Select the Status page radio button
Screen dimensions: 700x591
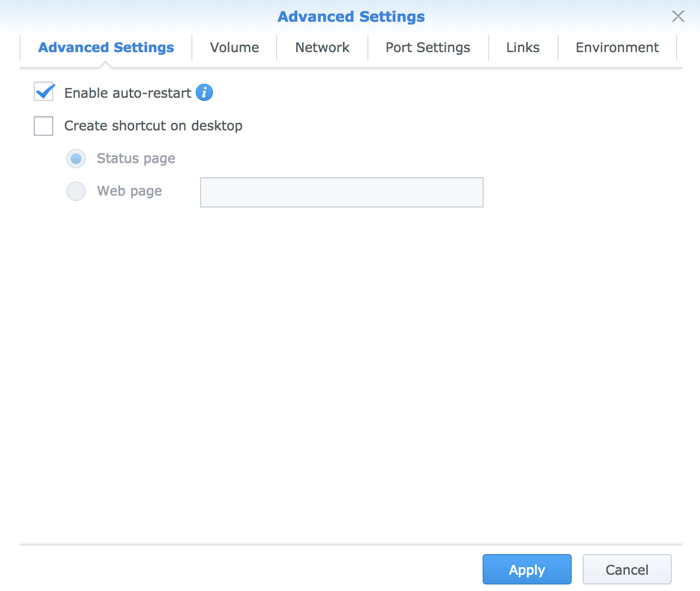[x=76, y=159]
